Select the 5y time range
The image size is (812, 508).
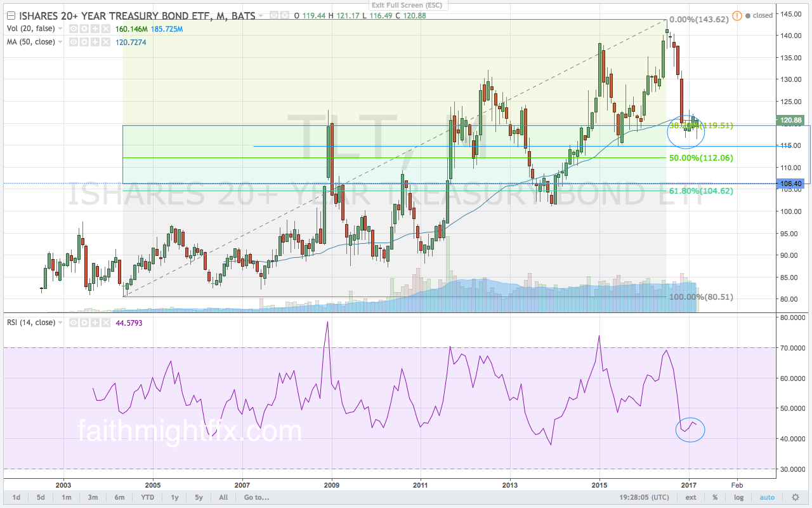tap(198, 497)
